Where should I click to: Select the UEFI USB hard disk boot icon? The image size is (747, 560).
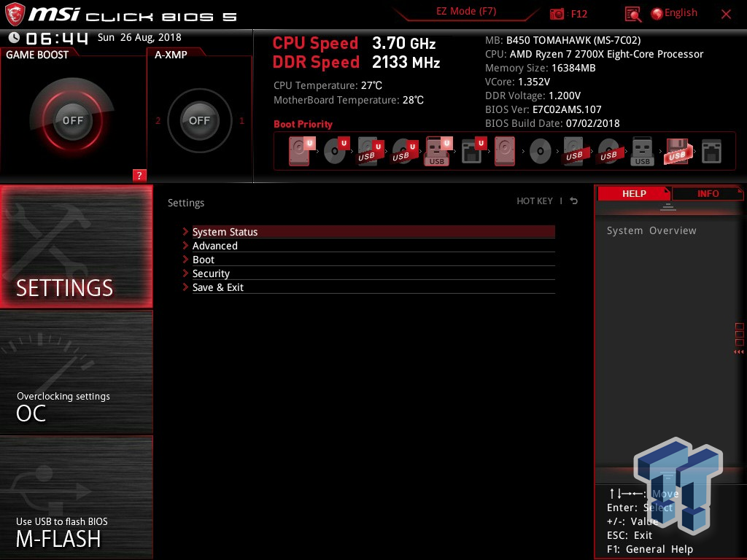tap(370, 152)
